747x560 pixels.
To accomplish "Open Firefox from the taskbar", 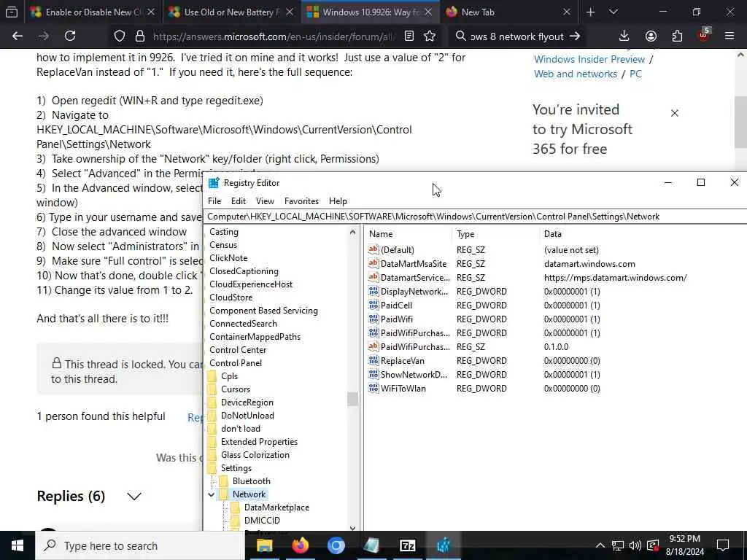I will point(300,545).
